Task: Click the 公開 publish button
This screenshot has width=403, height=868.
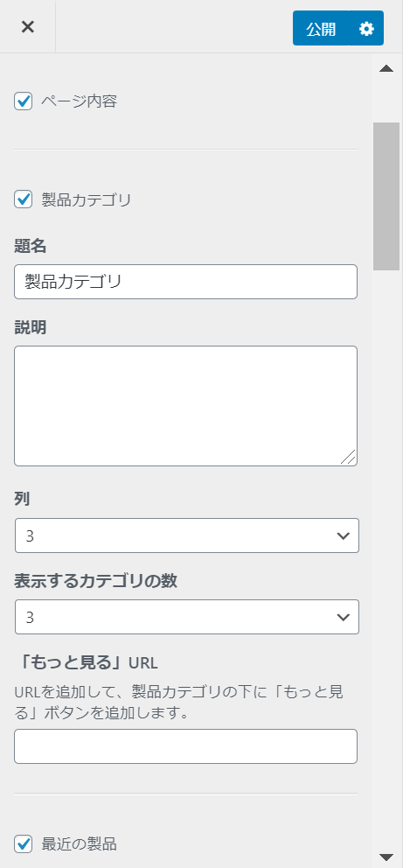Action: point(321,28)
